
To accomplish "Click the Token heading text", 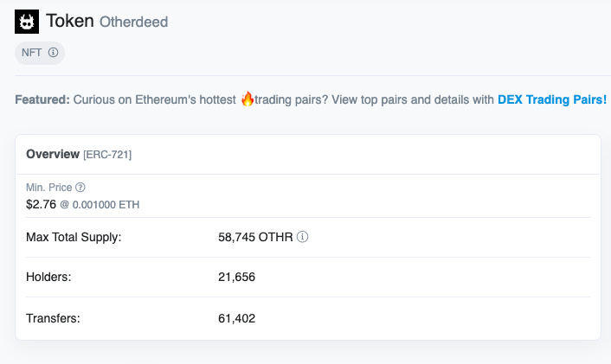I will coord(70,21).
